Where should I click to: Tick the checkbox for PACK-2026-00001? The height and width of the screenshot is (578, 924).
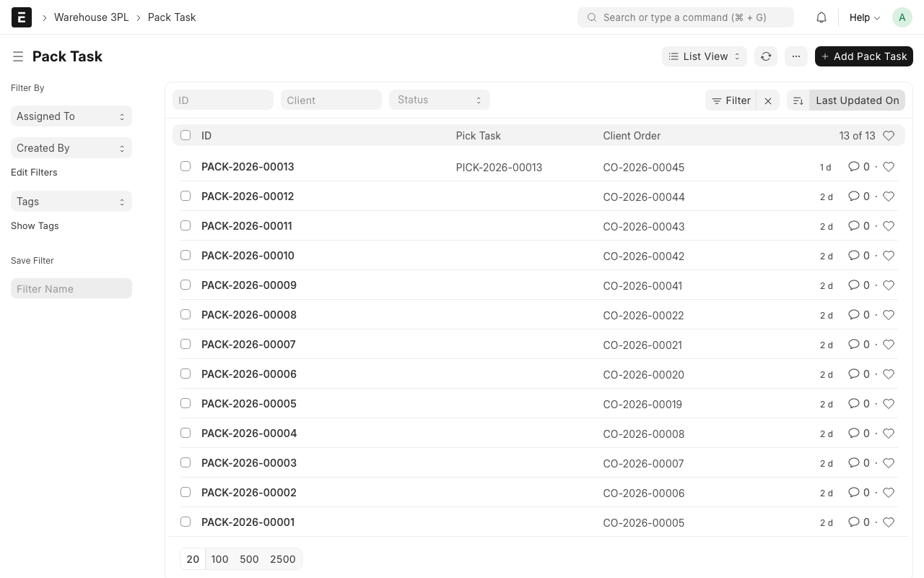186,522
